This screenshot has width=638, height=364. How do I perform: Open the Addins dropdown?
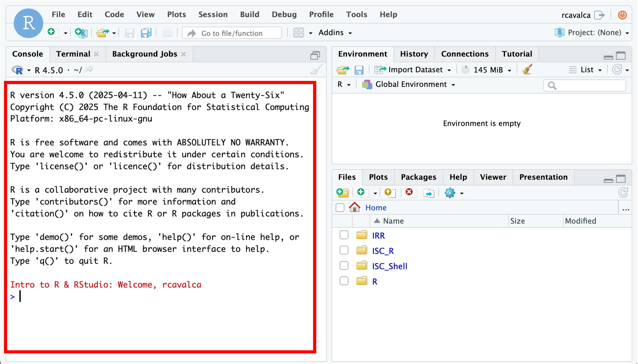335,32
